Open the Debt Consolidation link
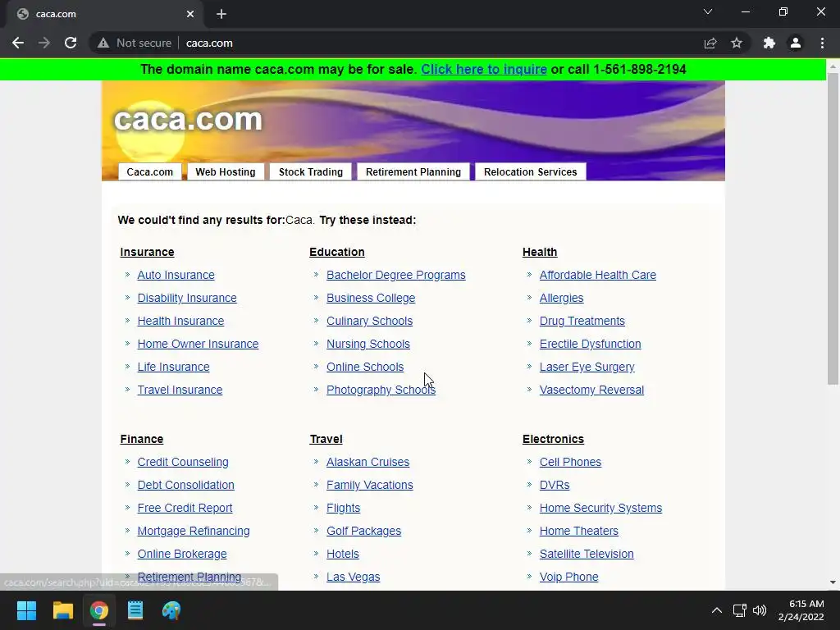 click(x=186, y=485)
